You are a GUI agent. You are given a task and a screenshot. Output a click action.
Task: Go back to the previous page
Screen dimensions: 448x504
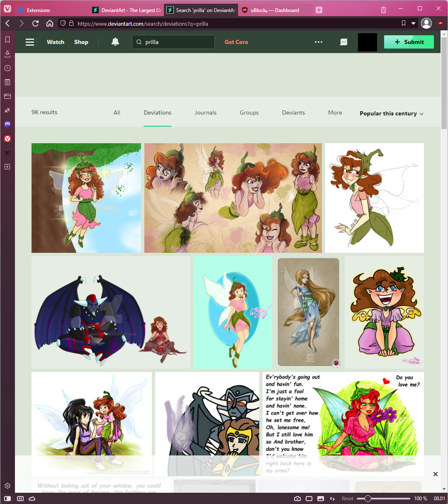pos(7,24)
